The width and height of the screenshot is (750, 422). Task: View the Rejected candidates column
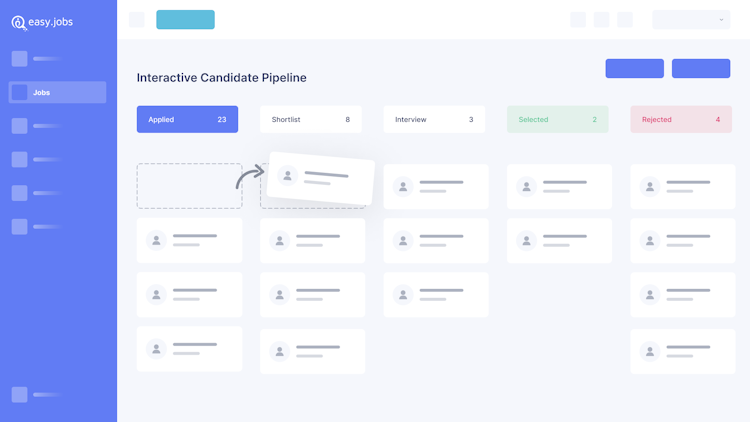pos(681,119)
